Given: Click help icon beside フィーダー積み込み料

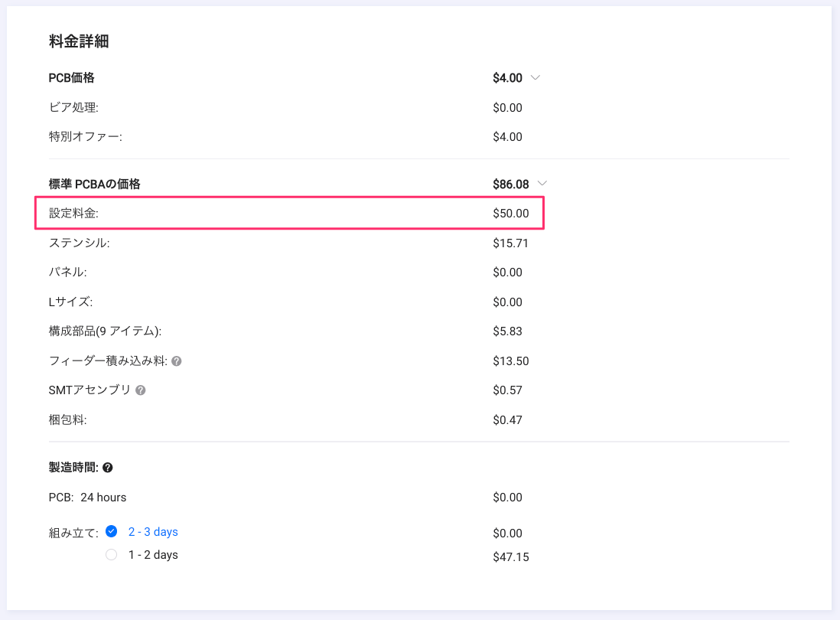Looking at the screenshot, I should tap(177, 361).
